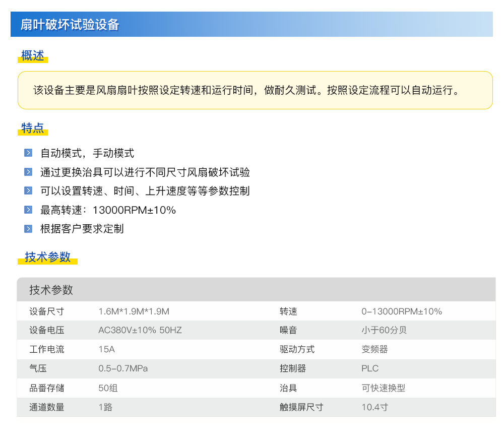Click the text 根据客户要求定制
The height and width of the screenshot is (448, 504).
pyautogui.click(x=82, y=229)
